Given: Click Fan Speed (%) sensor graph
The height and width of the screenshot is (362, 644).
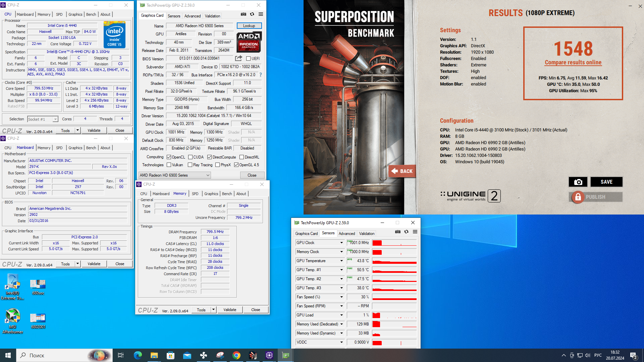Looking at the screenshot, I should click(x=394, y=297).
